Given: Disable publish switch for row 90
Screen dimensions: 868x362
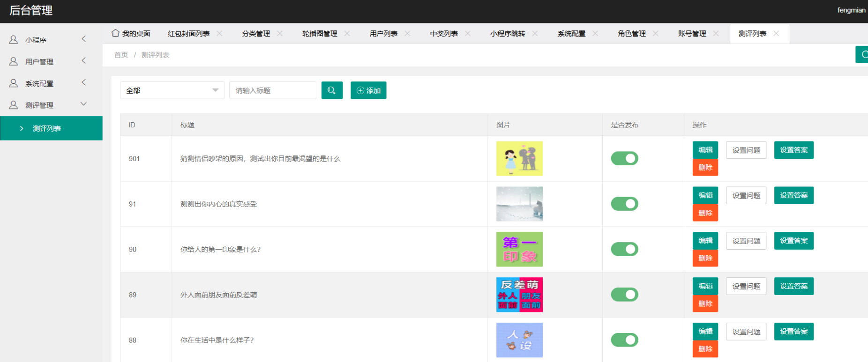Looking at the screenshot, I should (x=624, y=249).
